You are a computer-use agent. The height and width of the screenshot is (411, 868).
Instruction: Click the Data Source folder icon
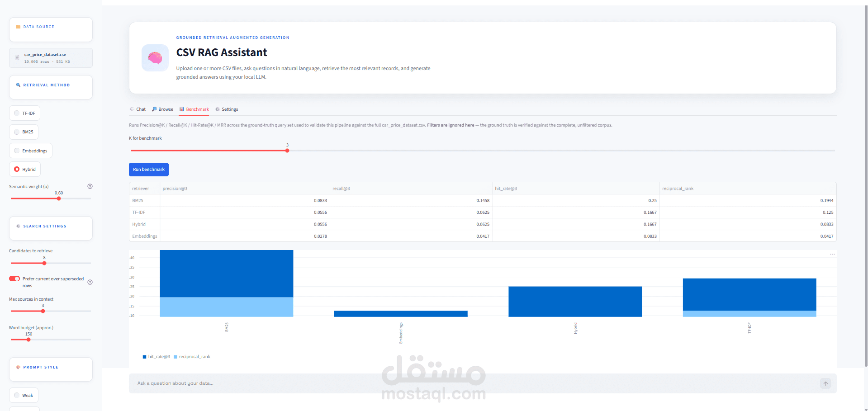click(18, 27)
